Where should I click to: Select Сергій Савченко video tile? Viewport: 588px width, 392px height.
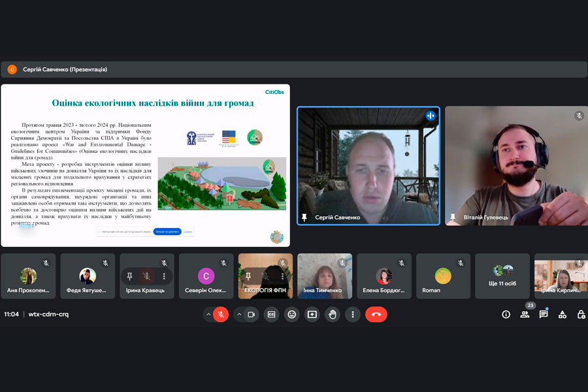point(368,166)
